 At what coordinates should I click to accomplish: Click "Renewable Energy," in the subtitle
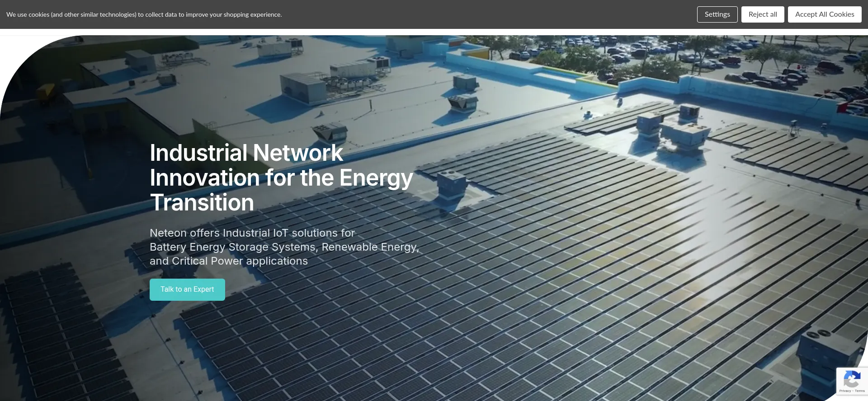coord(370,247)
